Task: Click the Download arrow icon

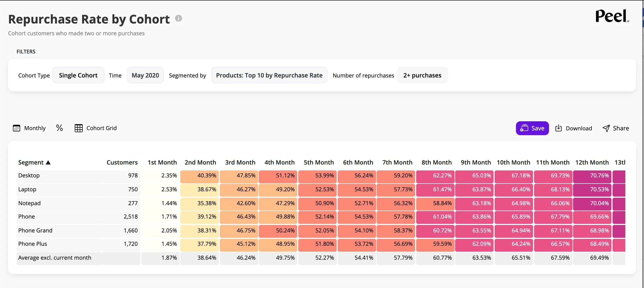Action: (558, 128)
